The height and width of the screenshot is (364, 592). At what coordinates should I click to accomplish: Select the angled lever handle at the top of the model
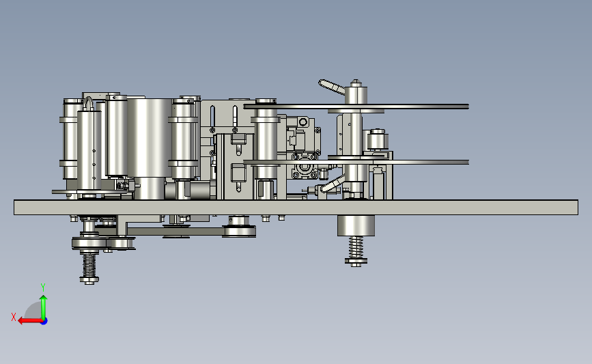coord(332,87)
